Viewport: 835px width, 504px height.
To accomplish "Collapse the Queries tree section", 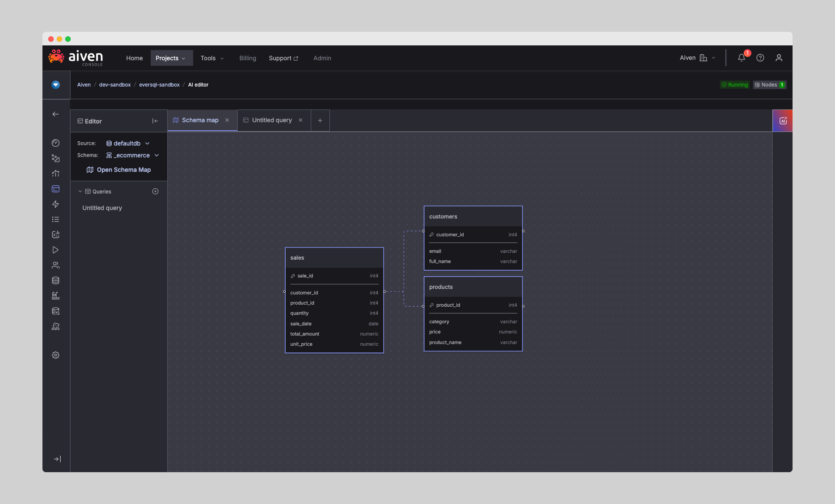I will (80, 192).
